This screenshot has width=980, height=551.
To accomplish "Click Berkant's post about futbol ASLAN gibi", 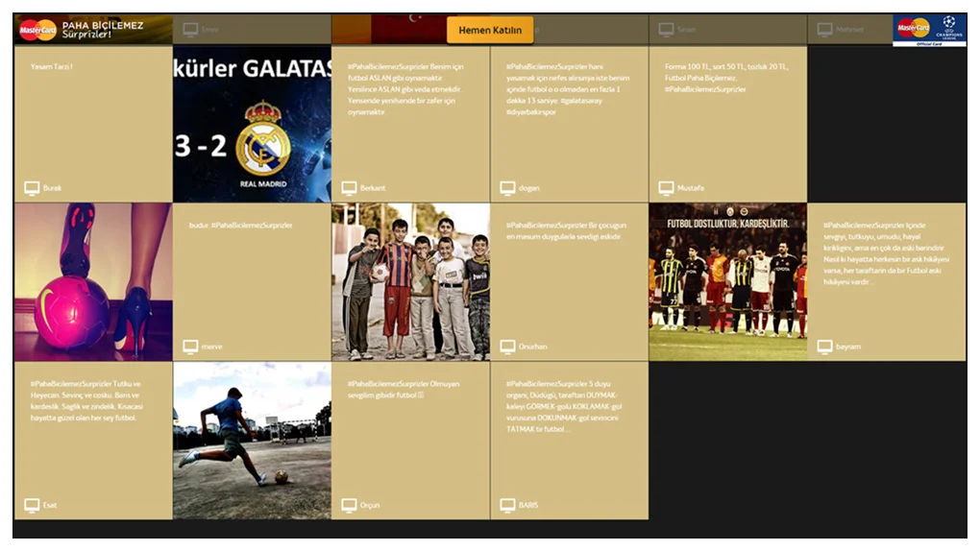I will click(406, 89).
